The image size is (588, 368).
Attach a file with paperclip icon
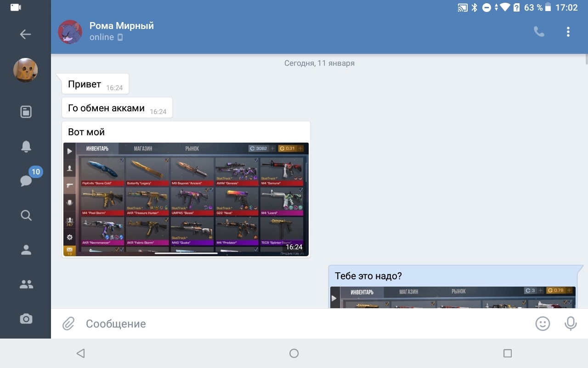[x=68, y=324]
